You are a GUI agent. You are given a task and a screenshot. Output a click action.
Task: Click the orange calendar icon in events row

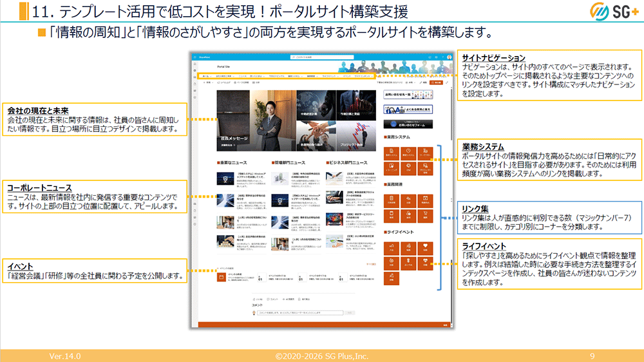tap(221, 278)
